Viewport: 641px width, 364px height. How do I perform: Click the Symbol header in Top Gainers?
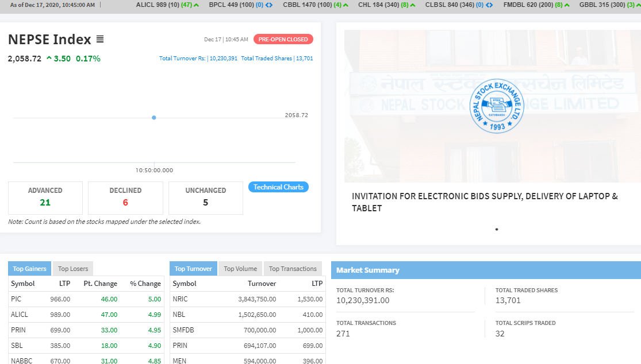coord(23,284)
